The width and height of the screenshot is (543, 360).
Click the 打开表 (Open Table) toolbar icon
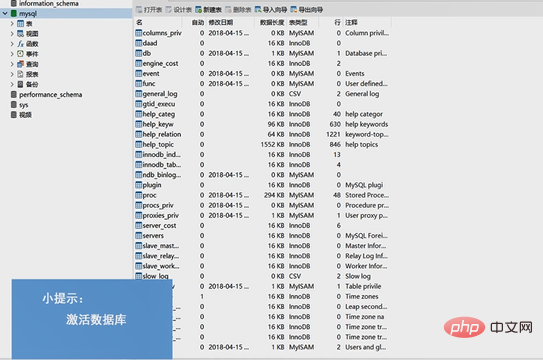[139, 10]
